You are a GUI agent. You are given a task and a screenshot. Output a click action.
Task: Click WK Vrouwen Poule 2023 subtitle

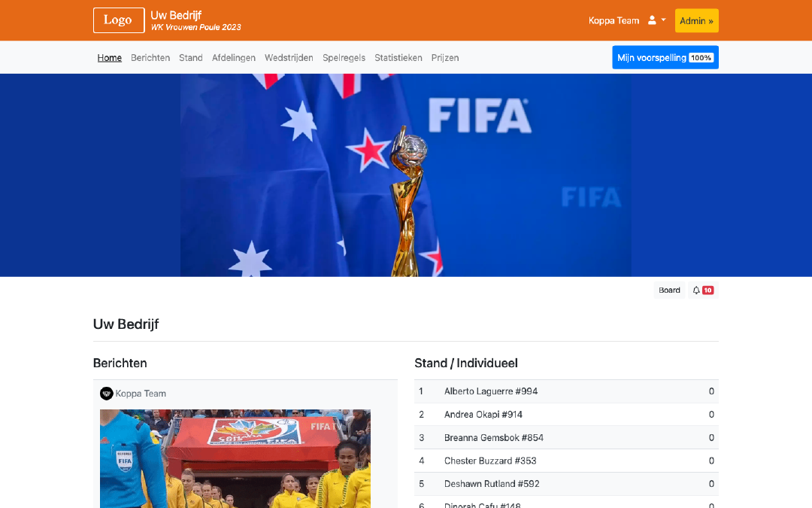coord(195,28)
